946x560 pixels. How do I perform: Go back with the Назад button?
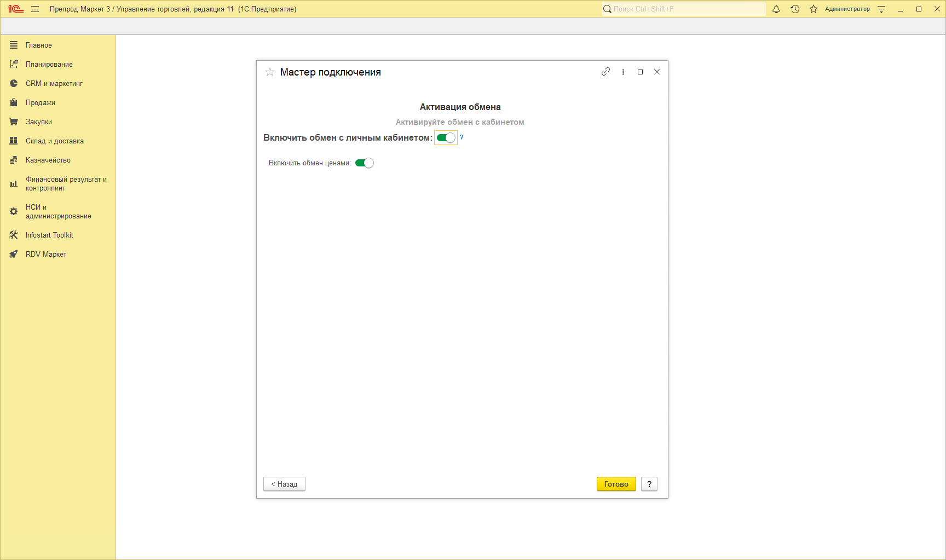point(284,484)
